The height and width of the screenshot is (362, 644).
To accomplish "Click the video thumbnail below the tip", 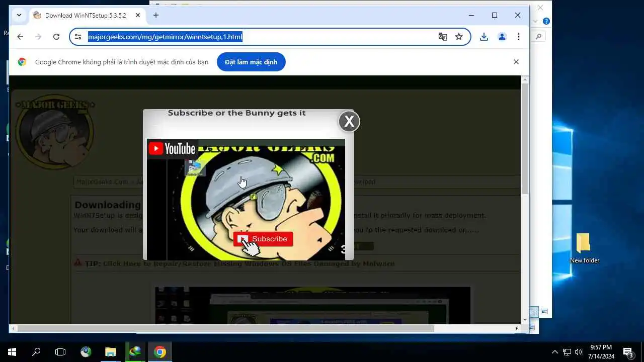I will pyautogui.click(x=312, y=305).
